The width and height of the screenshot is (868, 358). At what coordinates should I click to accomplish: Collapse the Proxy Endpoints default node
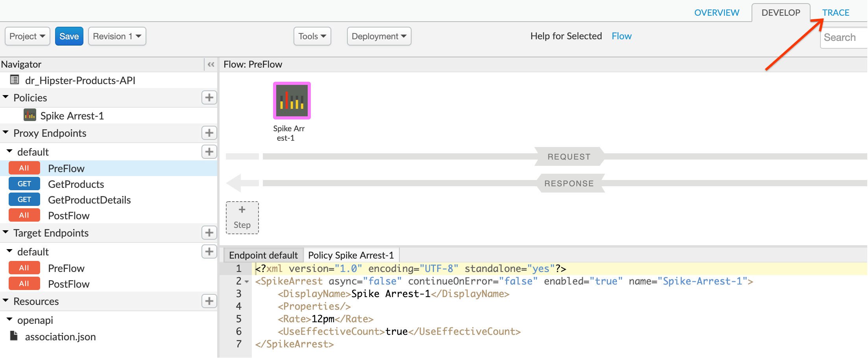coord(9,151)
